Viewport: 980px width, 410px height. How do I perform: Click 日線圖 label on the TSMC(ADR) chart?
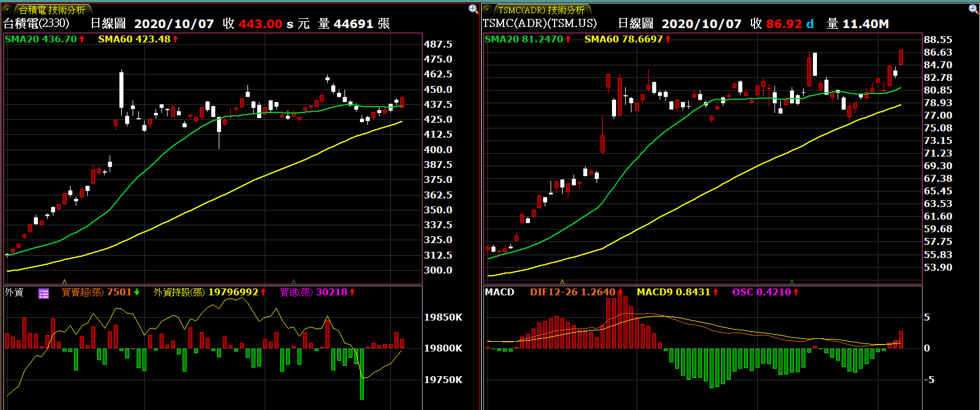point(636,24)
